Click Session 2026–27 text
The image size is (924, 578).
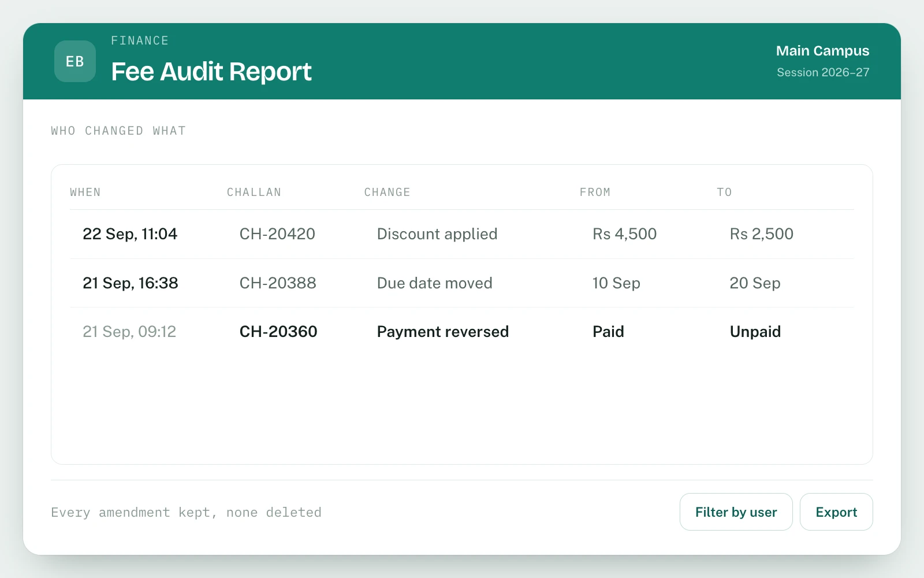click(x=822, y=72)
